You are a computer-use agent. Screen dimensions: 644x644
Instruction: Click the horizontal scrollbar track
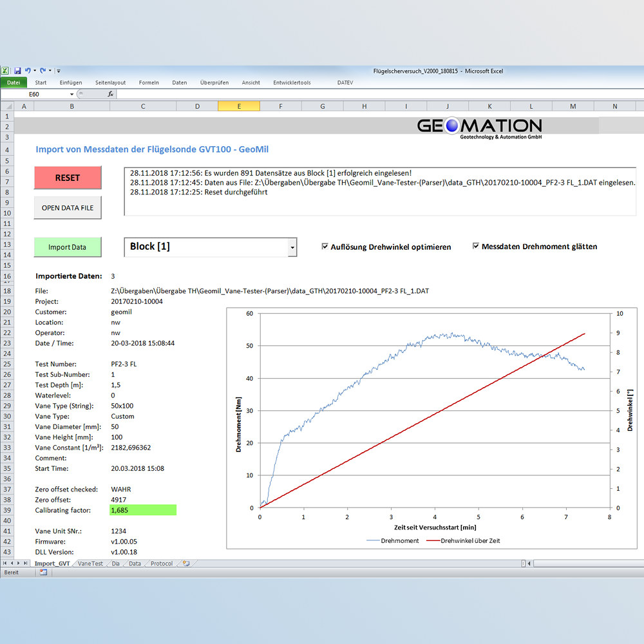coord(588,563)
